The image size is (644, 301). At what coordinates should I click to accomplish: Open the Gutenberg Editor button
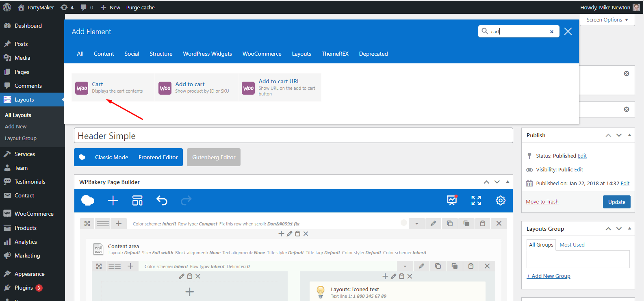(x=214, y=157)
